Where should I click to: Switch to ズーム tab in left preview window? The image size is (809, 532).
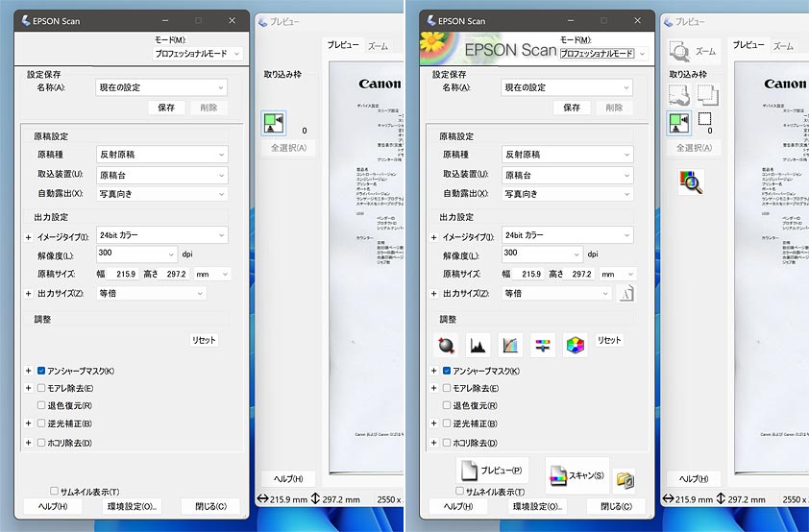pyautogui.click(x=378, y=46)
